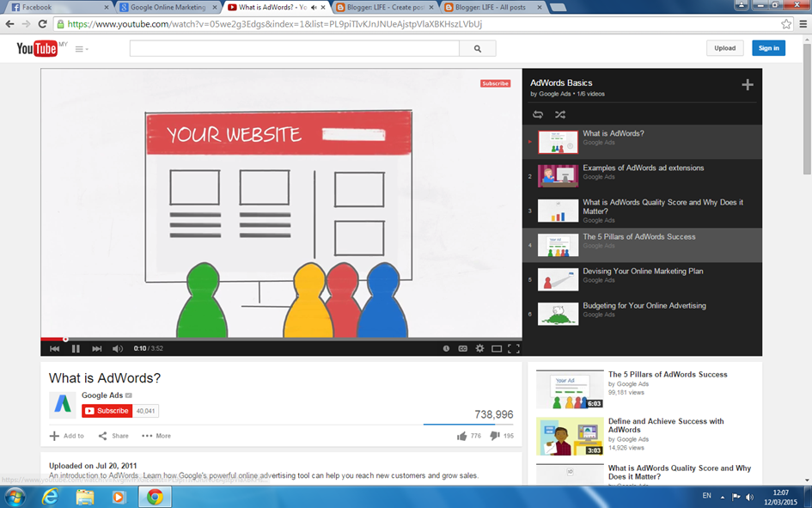
Task: Click the Upload button
Action: (x=725, y=48)
